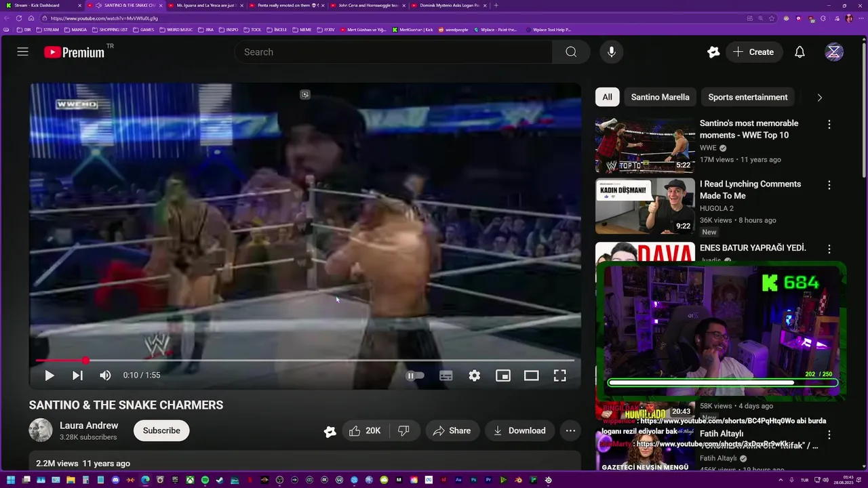Image resolution: width=868 pixels, height=488 pixels.
Task: Open the I Read Lynching Comments video title
Action: tap(750, 190)
